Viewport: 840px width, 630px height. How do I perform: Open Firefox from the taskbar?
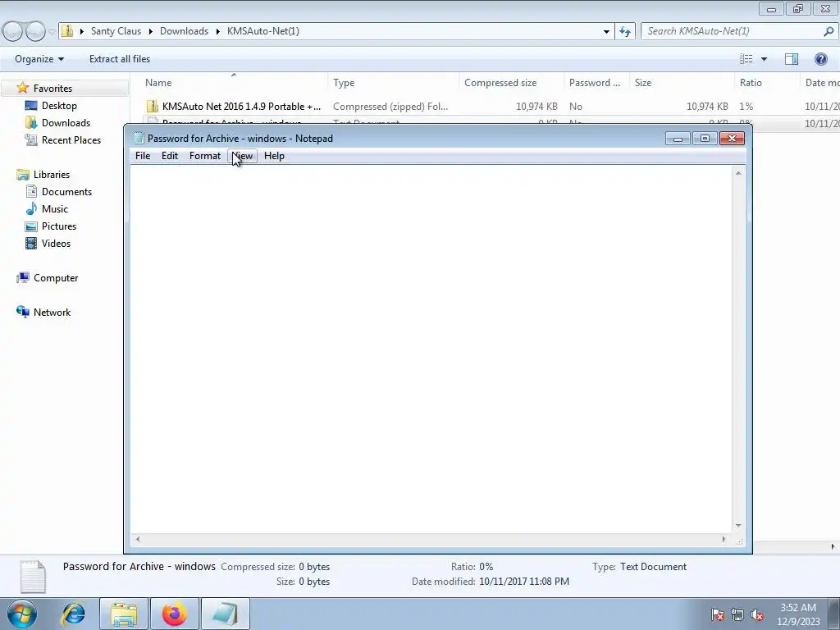click(x=175, y=614)
